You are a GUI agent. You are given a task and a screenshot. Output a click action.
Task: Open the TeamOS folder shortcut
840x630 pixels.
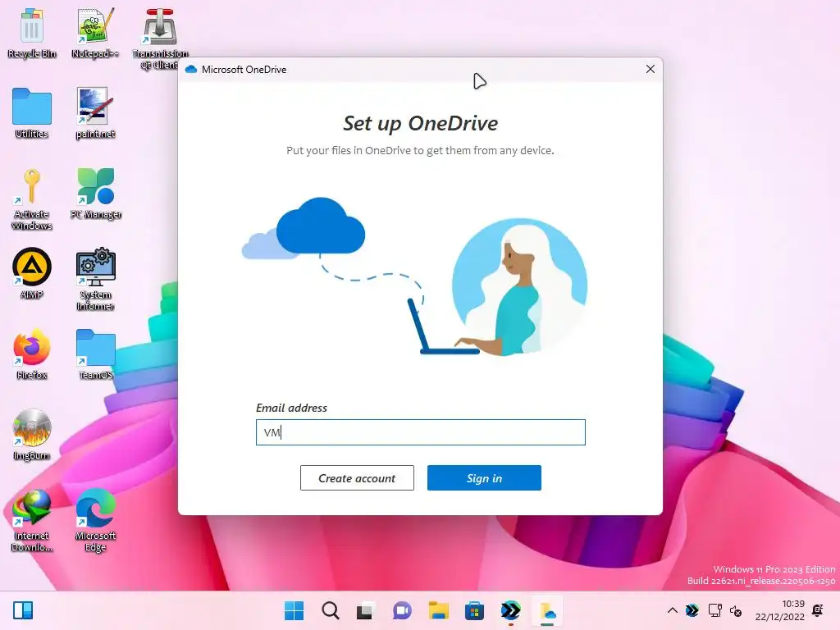point(95,354)
